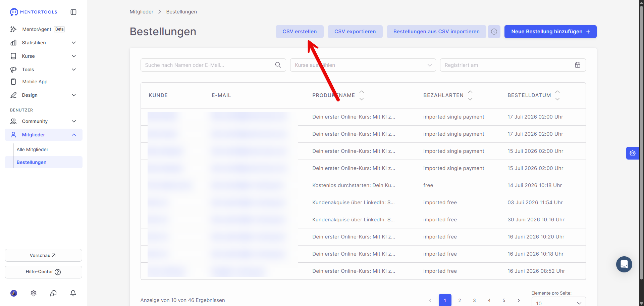Image resolution: width=644 pixels, height=306 pixels.
Task: Click the Design pen icon
Action: [x=13, y=95]
